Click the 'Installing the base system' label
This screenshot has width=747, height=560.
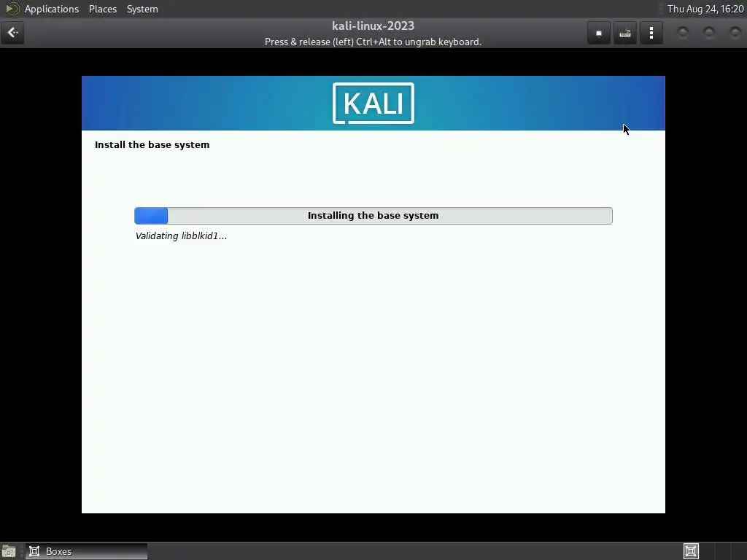coord(373,216)
